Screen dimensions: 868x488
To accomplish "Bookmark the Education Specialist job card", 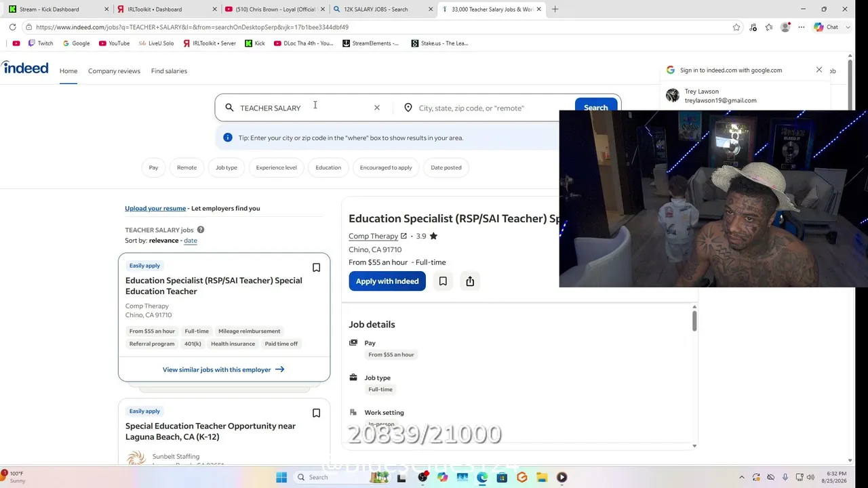I will coord(316,268).
